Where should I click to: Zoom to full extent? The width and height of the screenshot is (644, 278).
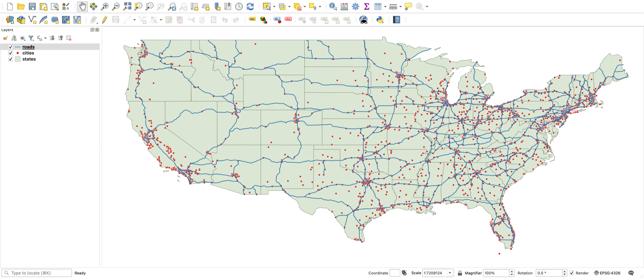click(x=127, y=6)
